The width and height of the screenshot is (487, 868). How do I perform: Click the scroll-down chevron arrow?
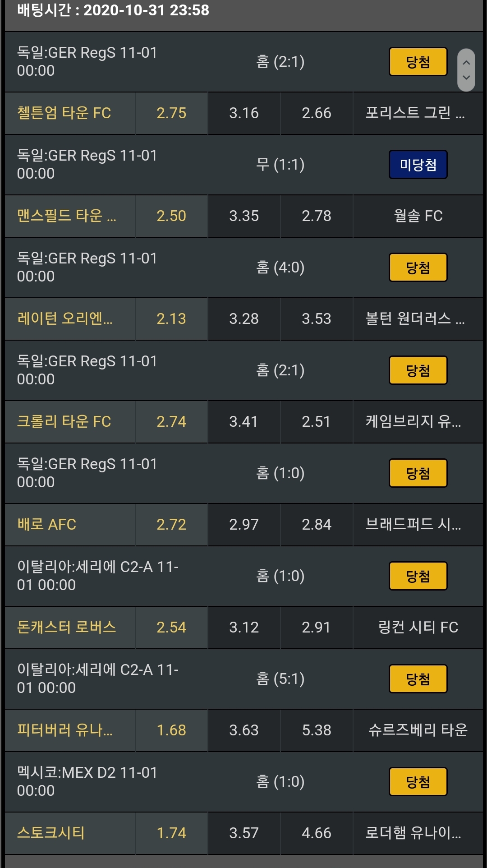(466, 78)
